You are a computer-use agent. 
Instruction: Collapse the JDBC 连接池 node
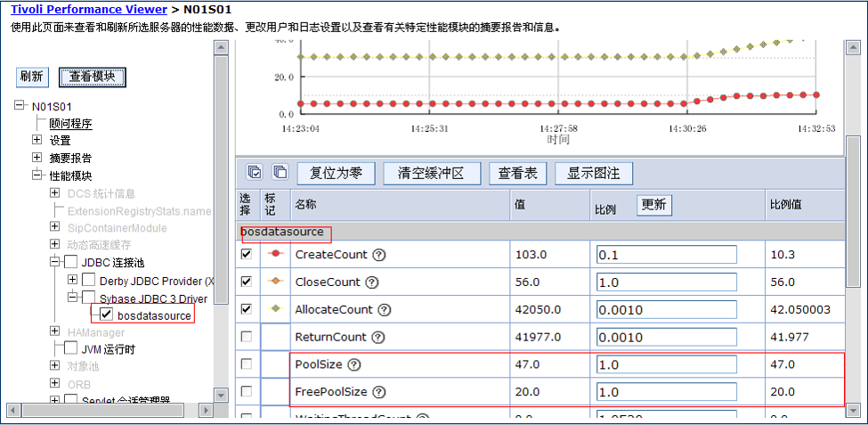pyautogui.click(x=55, y=261)
